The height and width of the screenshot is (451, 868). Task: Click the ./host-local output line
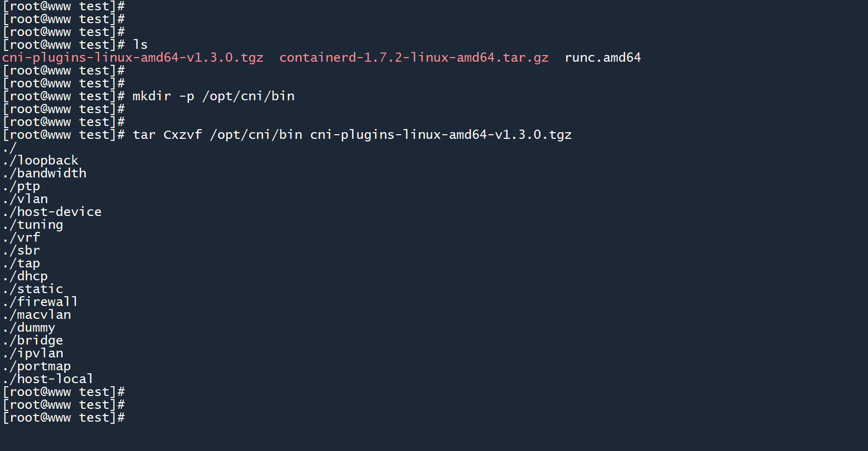click(48, 379)
